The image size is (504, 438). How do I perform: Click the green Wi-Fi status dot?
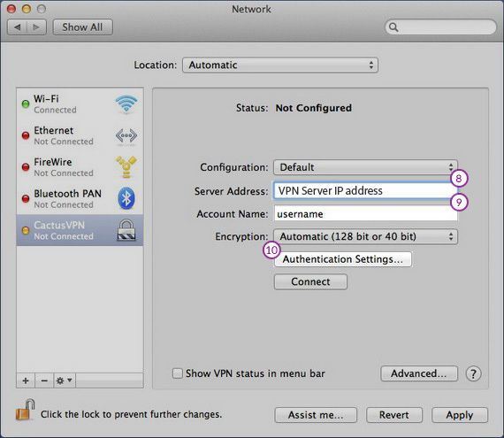tap(26, 104)
